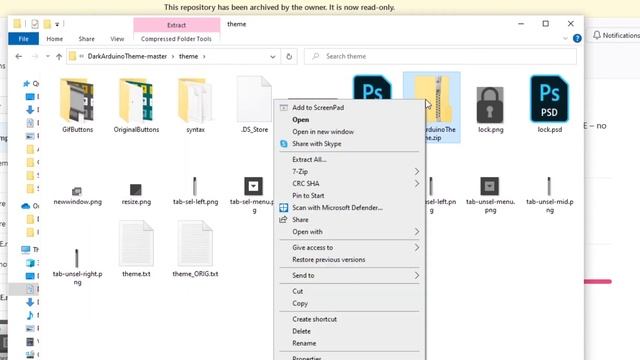The height and width of the screenshot is (360, 640).
Task: Select tab-unsel-right.png file
Action: click(x=77, y=267)
